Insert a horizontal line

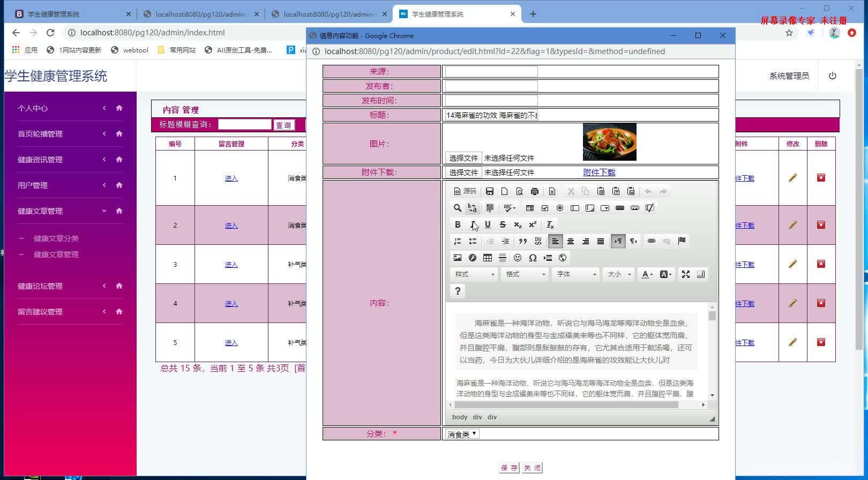coord(503,258)
